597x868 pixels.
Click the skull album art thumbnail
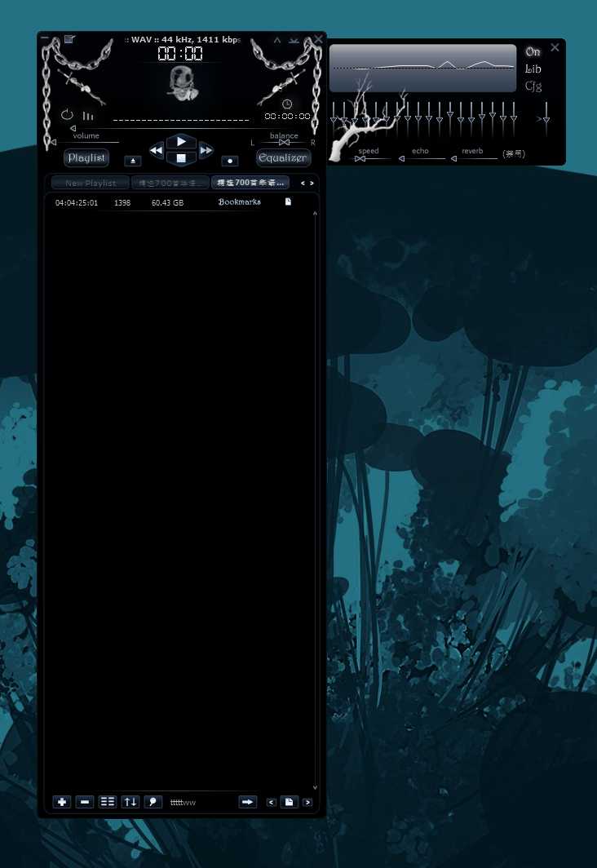point(182,83)
